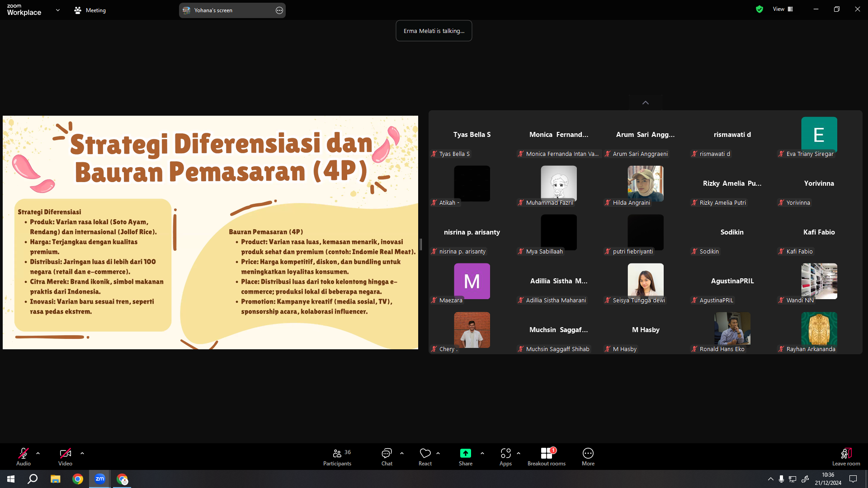Expand the reaction options arrow
868x488 pixels.
[x=438, y=453]
